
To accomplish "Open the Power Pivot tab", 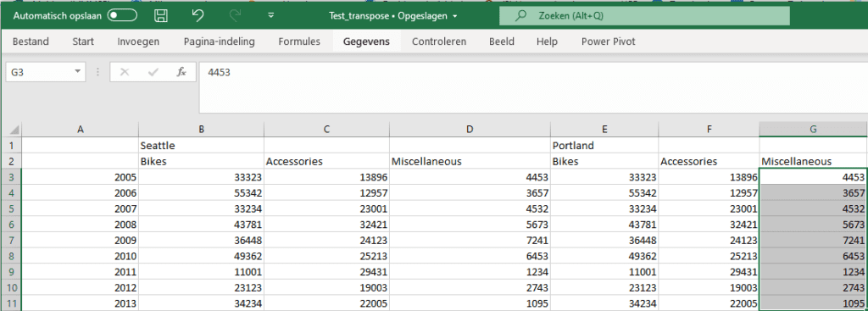I will pyautogui.click(x=609, y=42).
